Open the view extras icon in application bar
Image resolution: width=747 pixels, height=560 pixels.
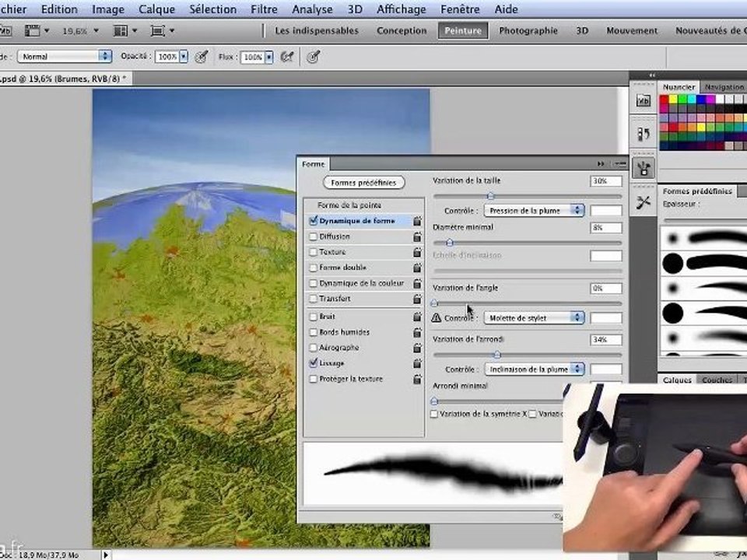33,31
